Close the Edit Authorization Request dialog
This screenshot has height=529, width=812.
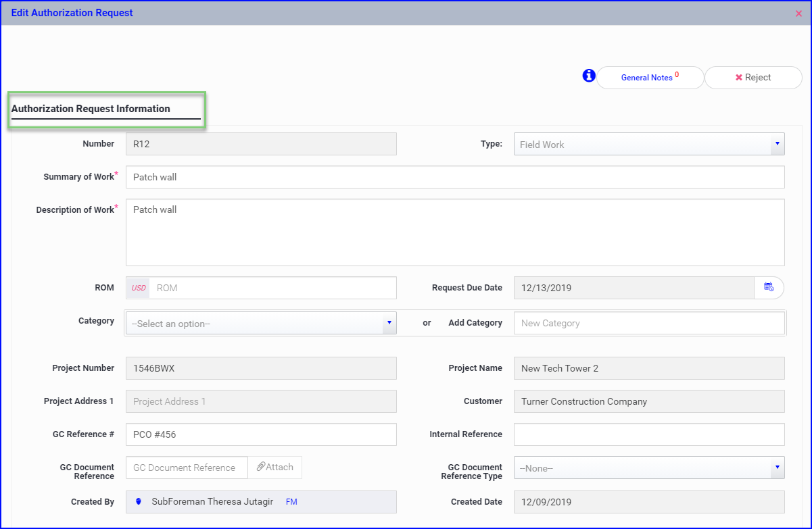tap(798, 14)
